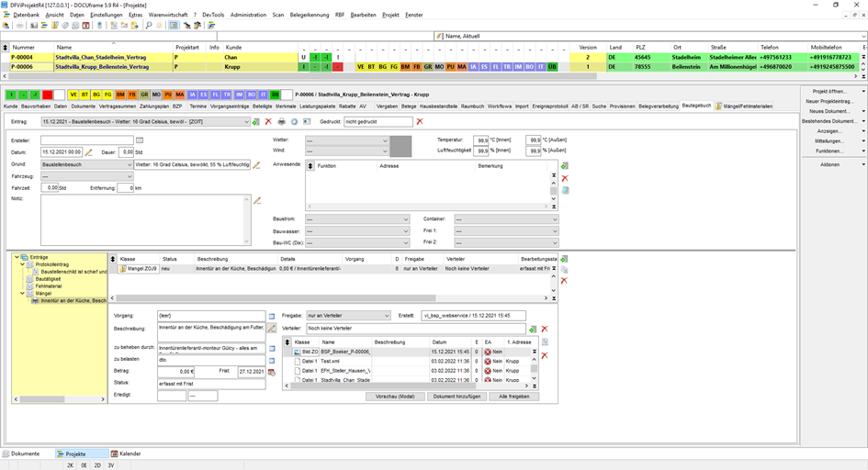
Task: Open the Wind dropdown
Action: pos(385,151)
